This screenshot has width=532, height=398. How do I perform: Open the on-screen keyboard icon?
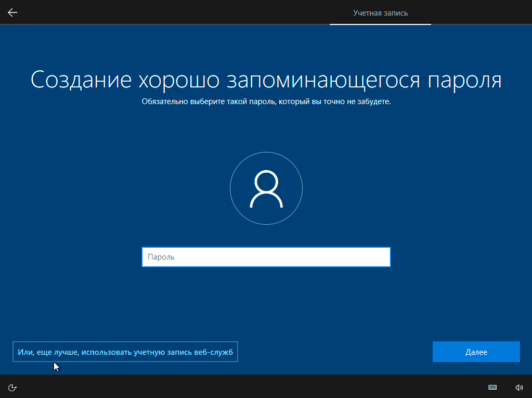tap(492, 387)
